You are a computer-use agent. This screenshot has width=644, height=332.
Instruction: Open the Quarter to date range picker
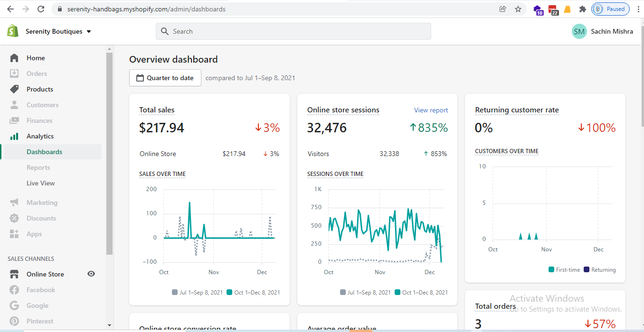165,78
